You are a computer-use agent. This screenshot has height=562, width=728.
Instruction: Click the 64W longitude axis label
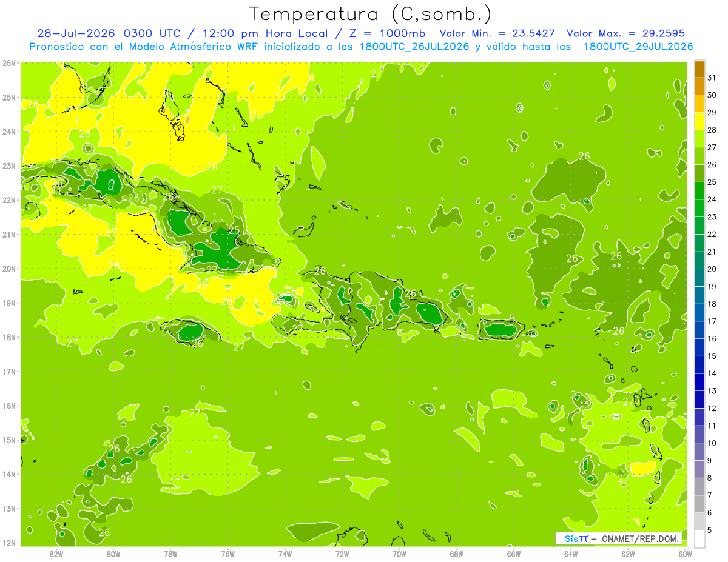click(x=571, y=554)
